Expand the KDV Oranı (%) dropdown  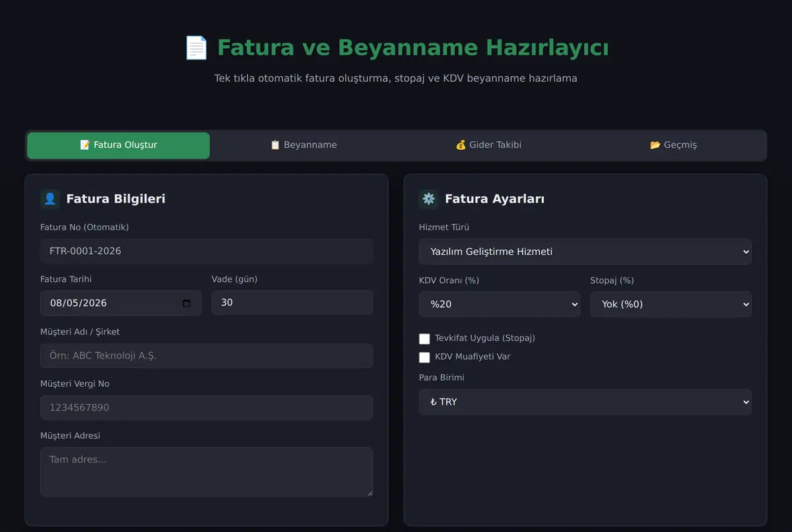[500, 304]
